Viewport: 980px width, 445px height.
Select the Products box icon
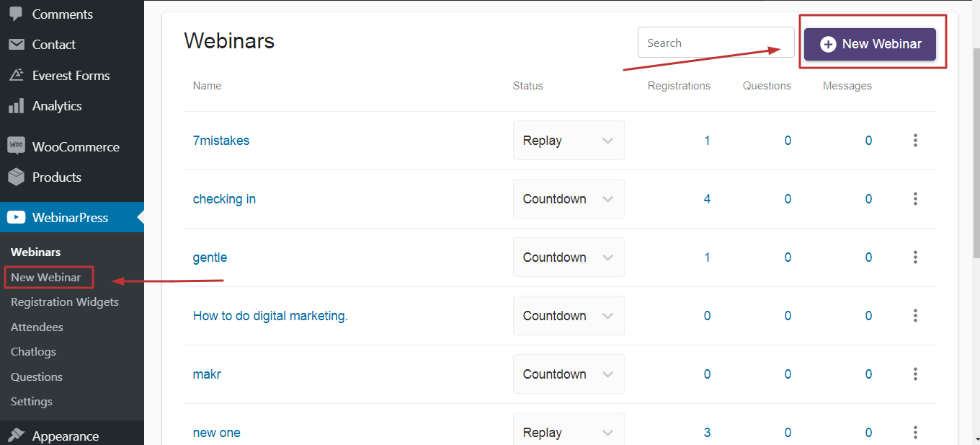15,177
